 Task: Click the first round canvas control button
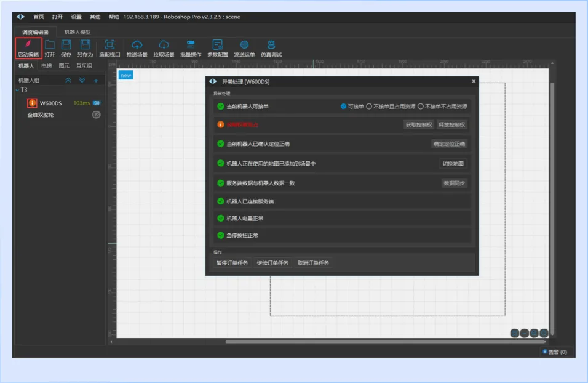515,333
